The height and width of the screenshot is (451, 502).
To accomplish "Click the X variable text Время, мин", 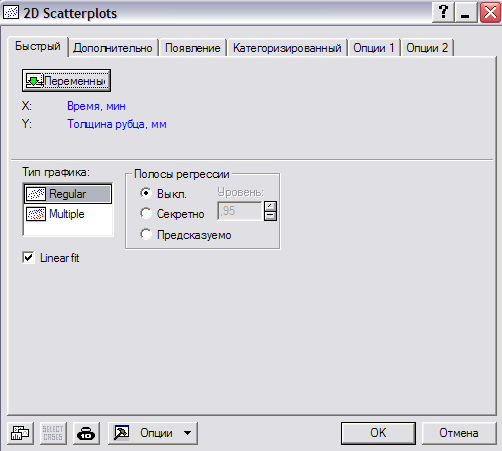I will (96, 106).
